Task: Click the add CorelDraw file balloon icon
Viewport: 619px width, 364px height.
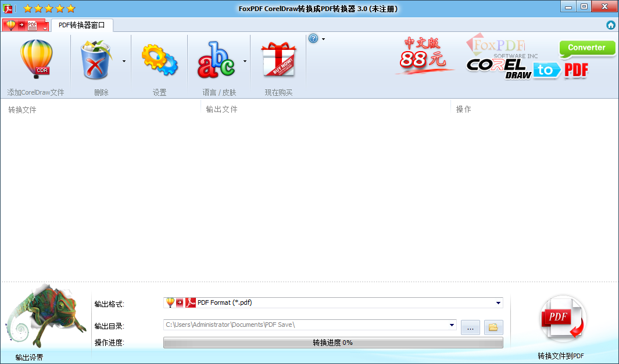Action: 36,59
